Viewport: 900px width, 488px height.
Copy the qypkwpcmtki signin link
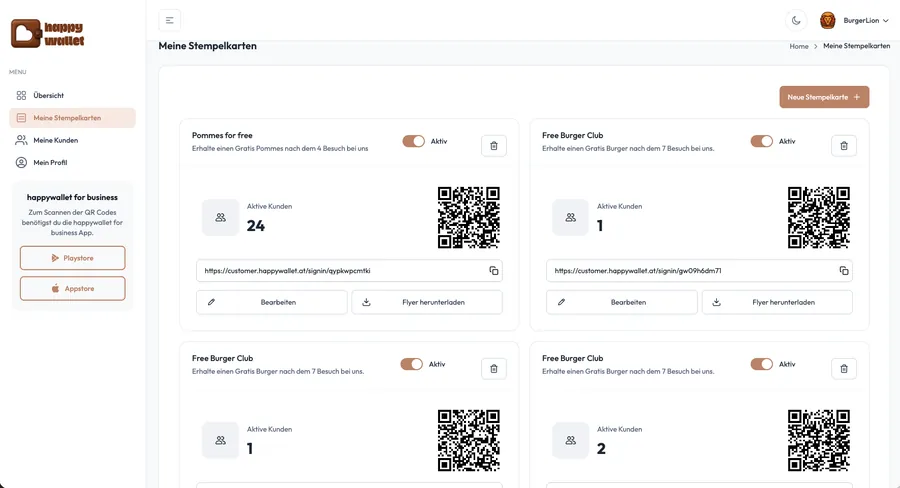click(x=494, y=270)
